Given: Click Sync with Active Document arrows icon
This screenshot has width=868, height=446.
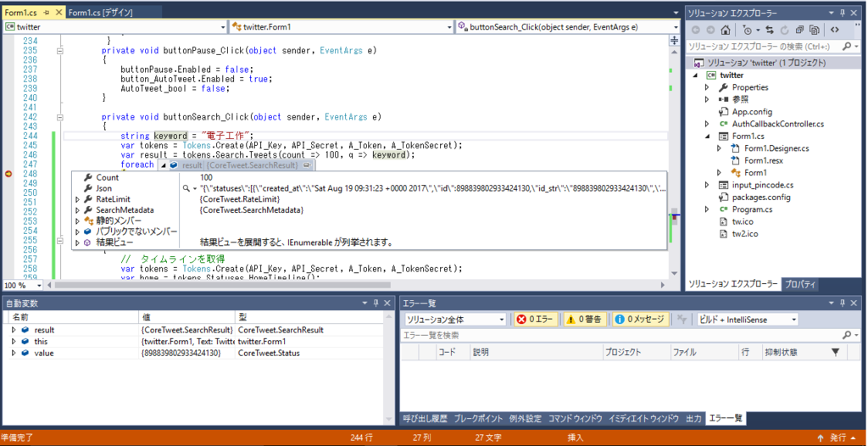Looking at the screenshot, I should [x=770, y=30].
